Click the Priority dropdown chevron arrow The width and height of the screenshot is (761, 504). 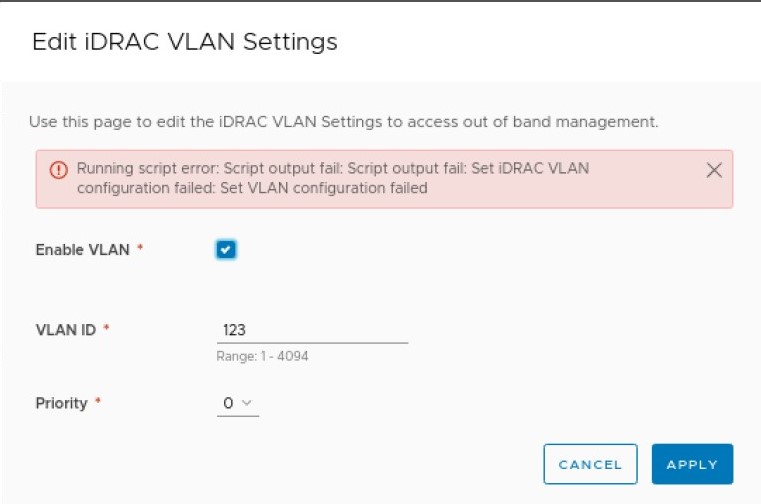(x=247, y=403)
